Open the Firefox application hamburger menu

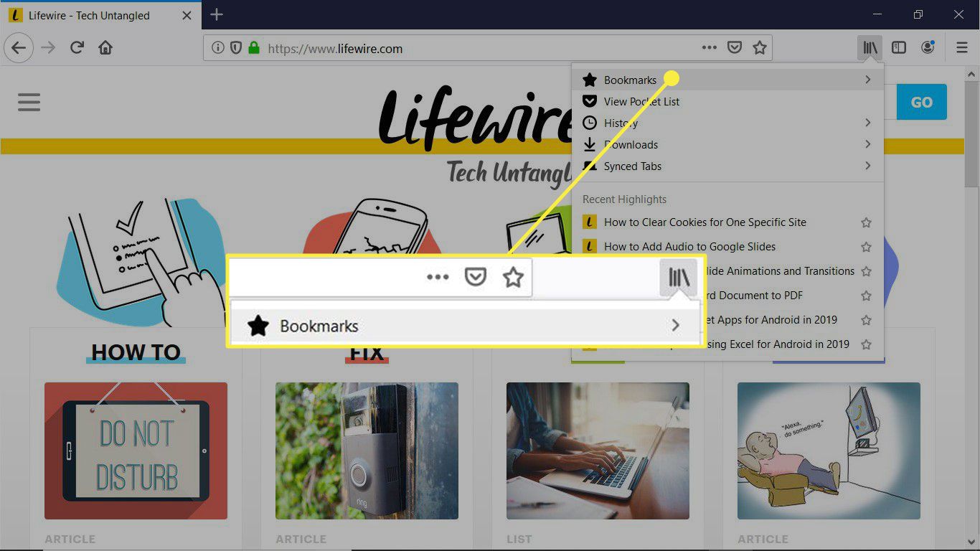[962, 48]
